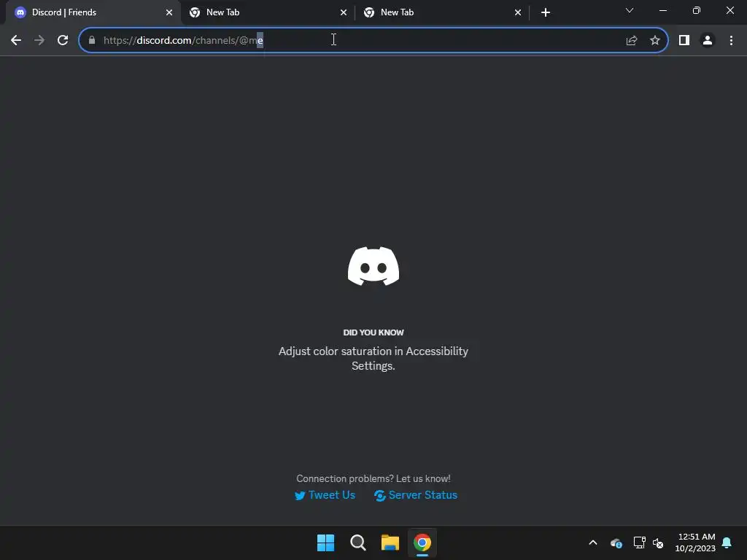Close the Chrome window
Viewport: 747px width, 560px height.
tap(729, 10)
